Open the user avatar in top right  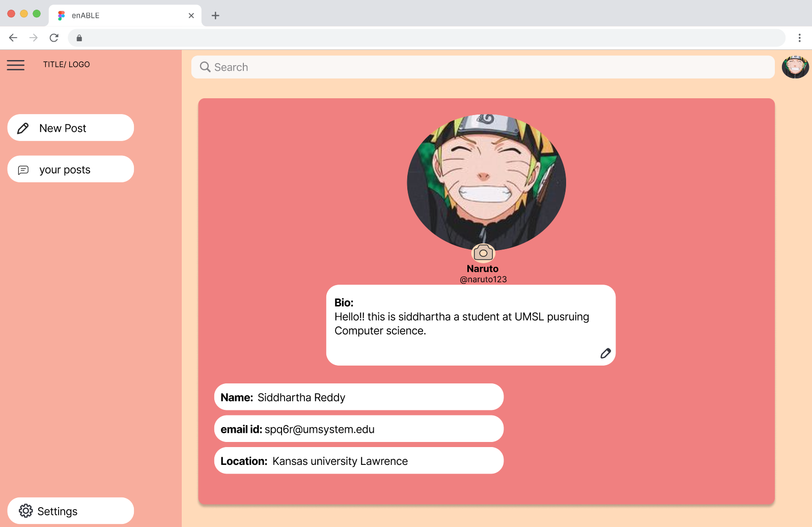[795, 67]
